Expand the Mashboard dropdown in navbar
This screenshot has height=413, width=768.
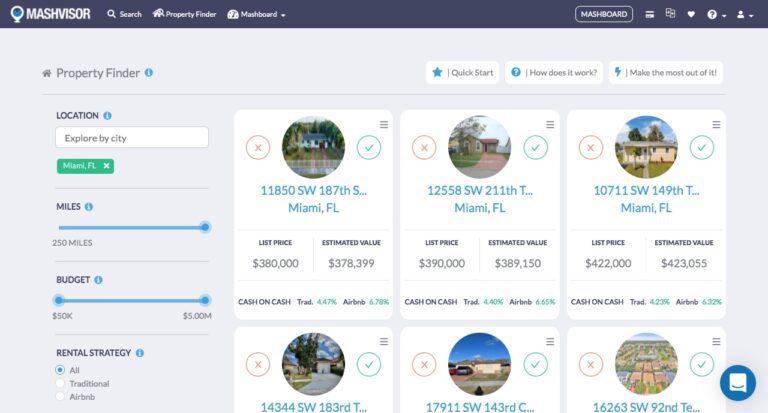click(x=256, y=15)
